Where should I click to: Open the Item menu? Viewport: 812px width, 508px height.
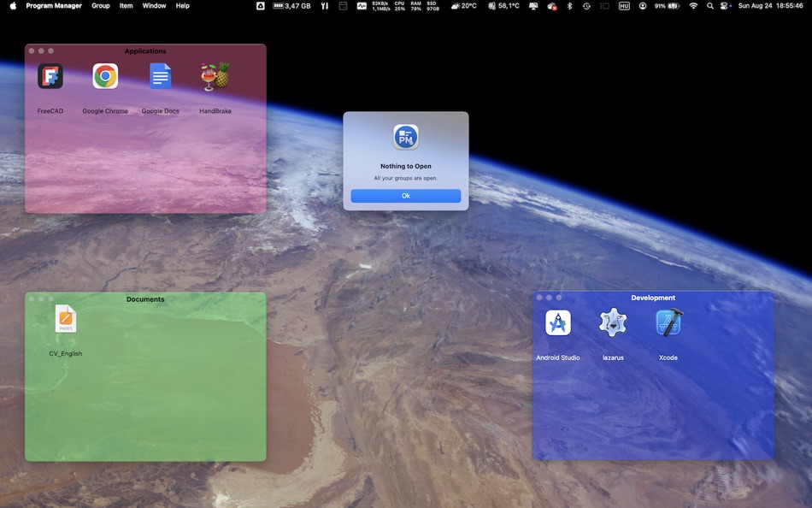pyautogui.click(x=126, y=6)
